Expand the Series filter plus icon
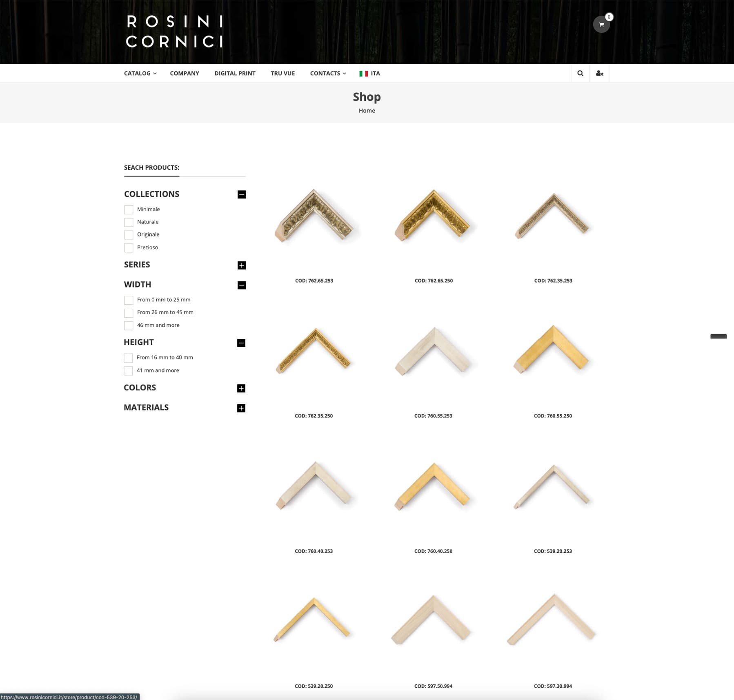This screenshot has height=700, width=734. (x=241, y=265)
